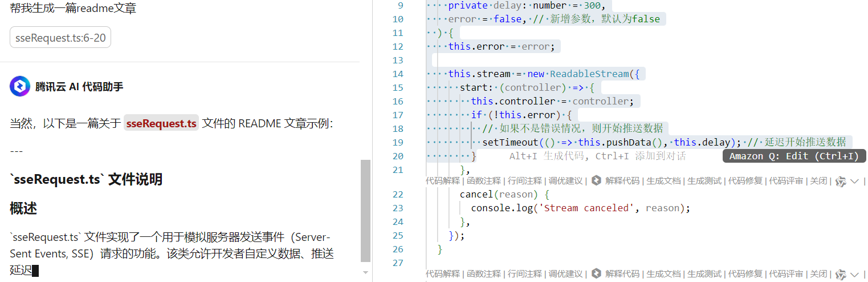Image resolution: width=868 pixels, height=282 pixels.
Task: Click line number 12 in the gutter
Action: 398,46
